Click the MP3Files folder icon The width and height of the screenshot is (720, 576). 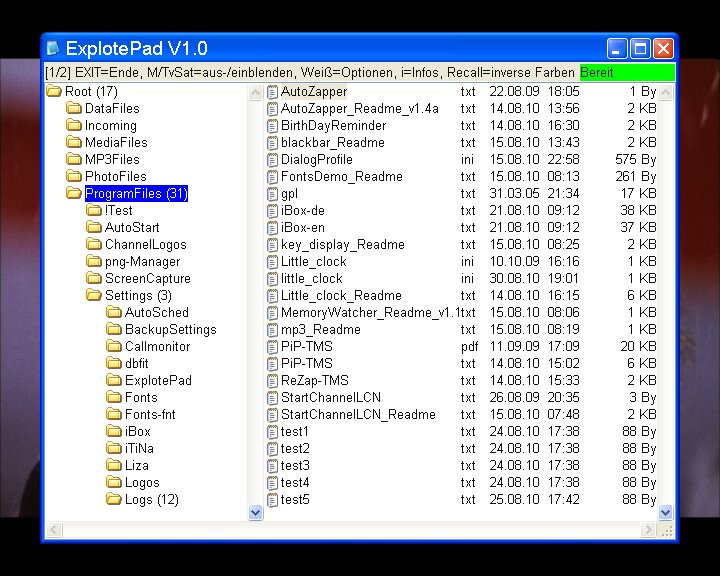(x=74, y=160)
